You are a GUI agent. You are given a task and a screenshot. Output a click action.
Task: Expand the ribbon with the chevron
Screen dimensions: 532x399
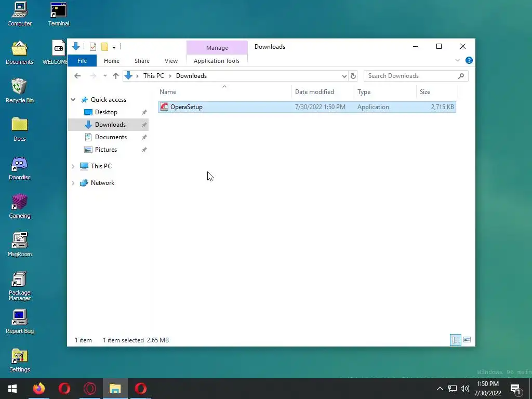coord(457,60)
